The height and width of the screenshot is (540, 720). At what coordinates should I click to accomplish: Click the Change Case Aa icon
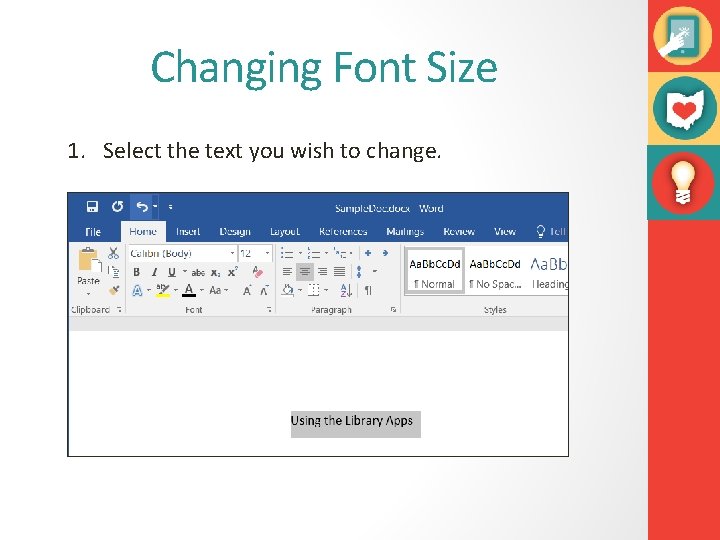pyautogui.click(x=215, y=290)
